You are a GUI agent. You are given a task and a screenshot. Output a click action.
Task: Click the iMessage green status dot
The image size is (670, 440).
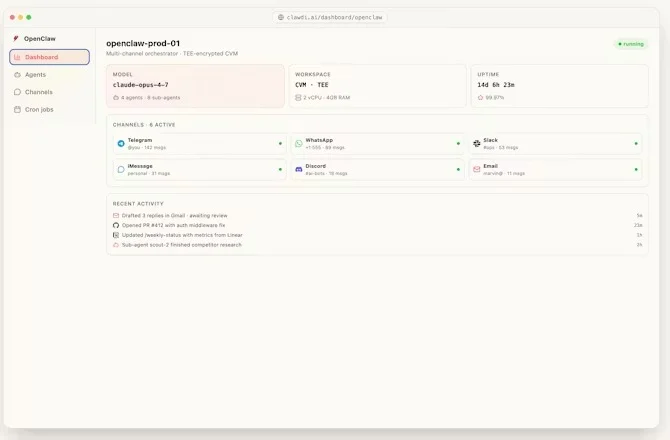[280, 170]
